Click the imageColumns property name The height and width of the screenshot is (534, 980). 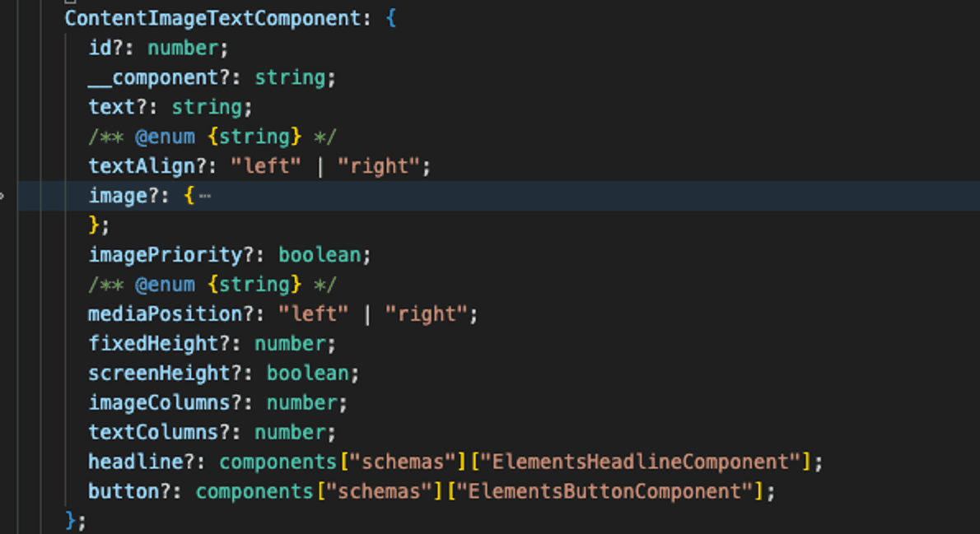click(x=160, y=403)
